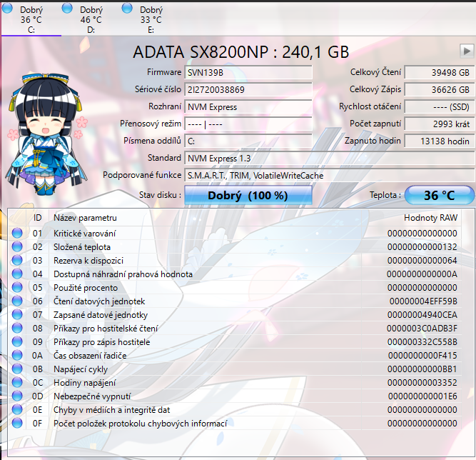Select 'Použité procento' parameter name
This screenshot has width=476, height=460.
tap(86, 288)
